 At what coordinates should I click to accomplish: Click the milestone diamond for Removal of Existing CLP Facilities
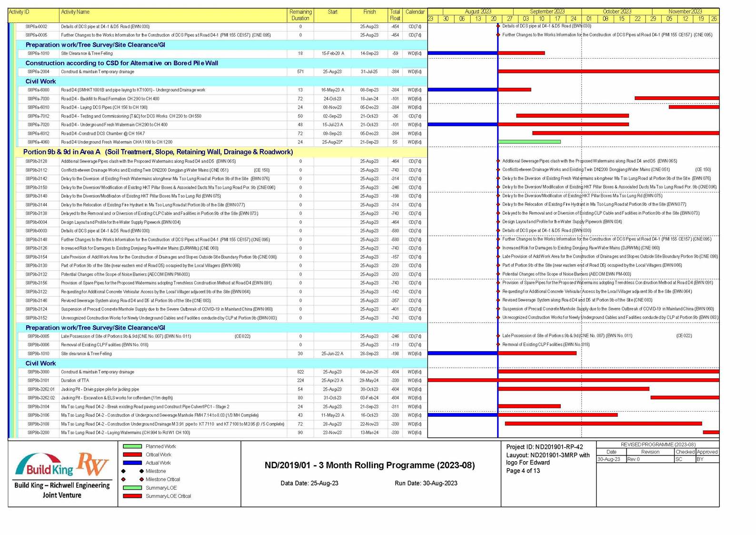(498, 344)
